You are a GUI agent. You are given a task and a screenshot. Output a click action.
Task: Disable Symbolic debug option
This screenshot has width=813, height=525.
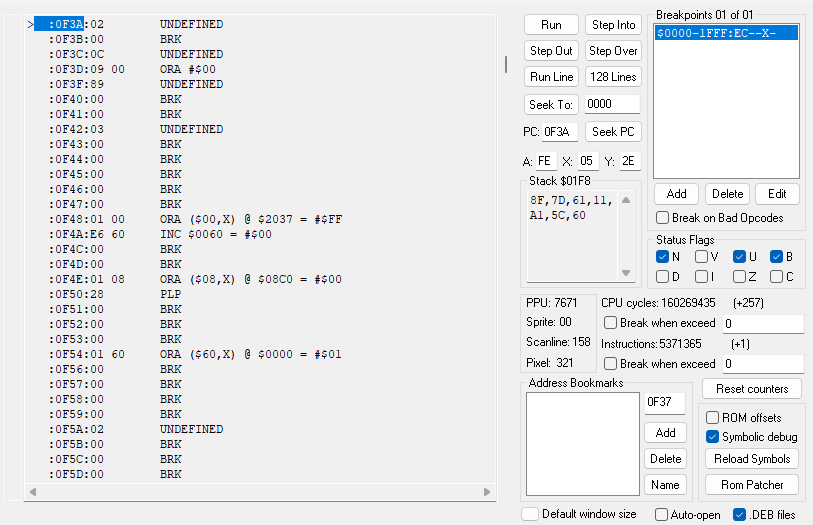point(712,437)
